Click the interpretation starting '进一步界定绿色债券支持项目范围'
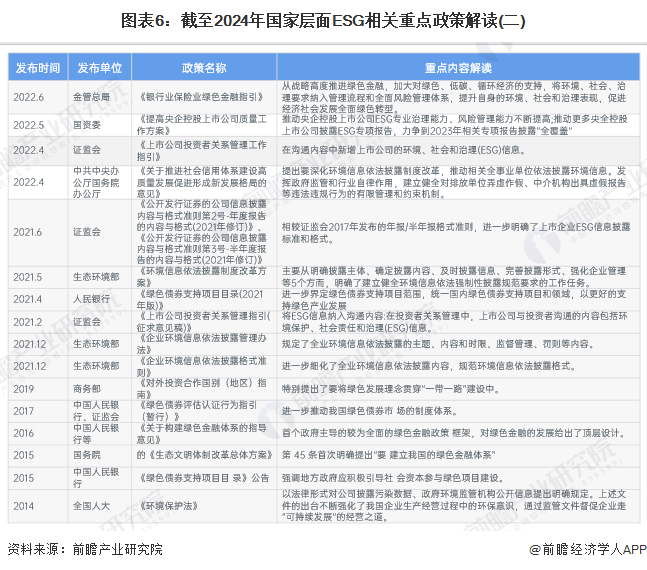 click(x=454, y=300)
